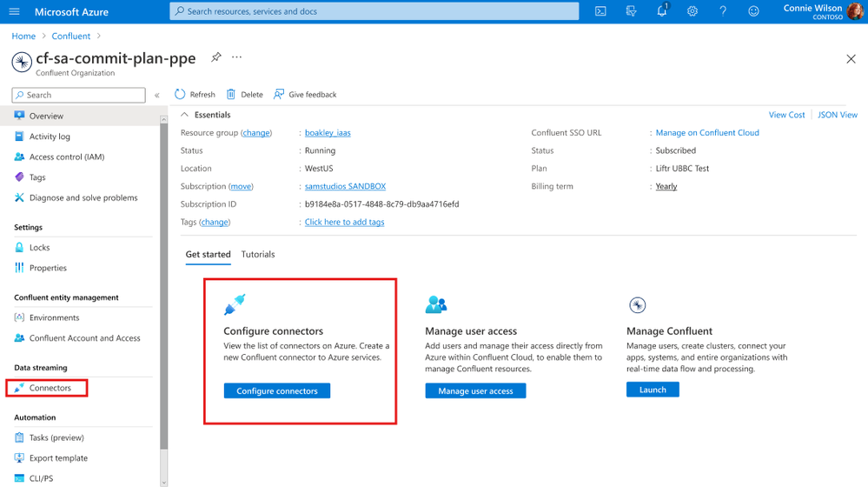Open portal settings gear
868x487 pixels.
692,11
